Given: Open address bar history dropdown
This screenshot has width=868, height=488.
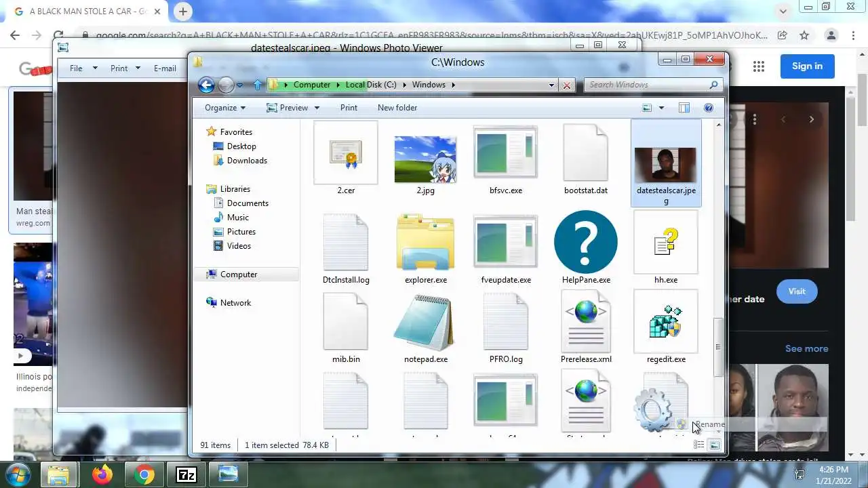Looking at the screenshot, I should tap(551, 85).
